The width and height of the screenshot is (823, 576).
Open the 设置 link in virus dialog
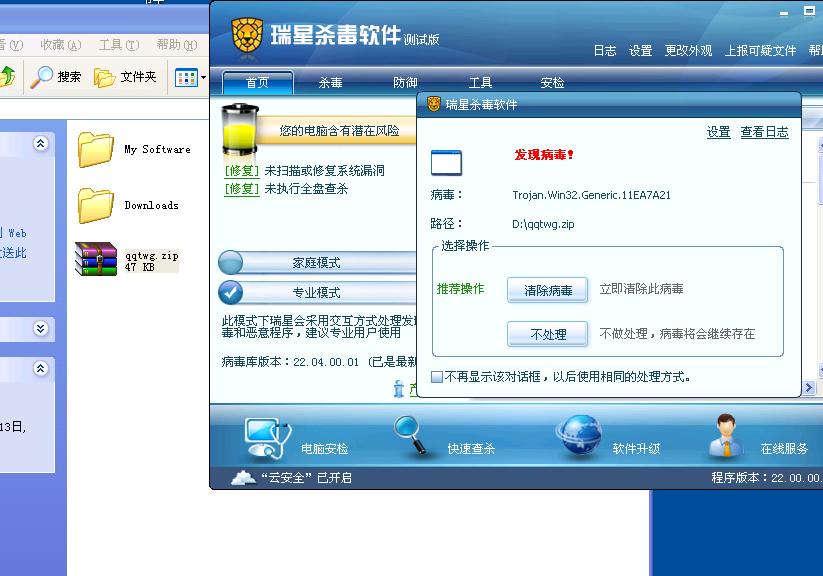pos(719,132)
